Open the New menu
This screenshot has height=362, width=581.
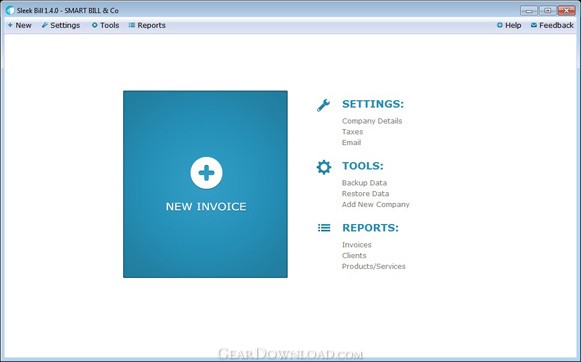[x=20, y=25]
